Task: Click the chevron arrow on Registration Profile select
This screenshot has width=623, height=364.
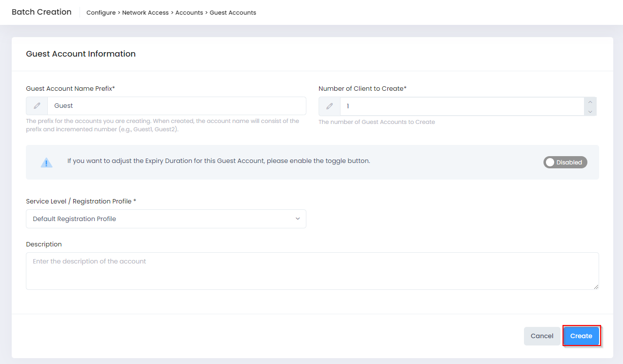Action: click(x=298, y=219)
